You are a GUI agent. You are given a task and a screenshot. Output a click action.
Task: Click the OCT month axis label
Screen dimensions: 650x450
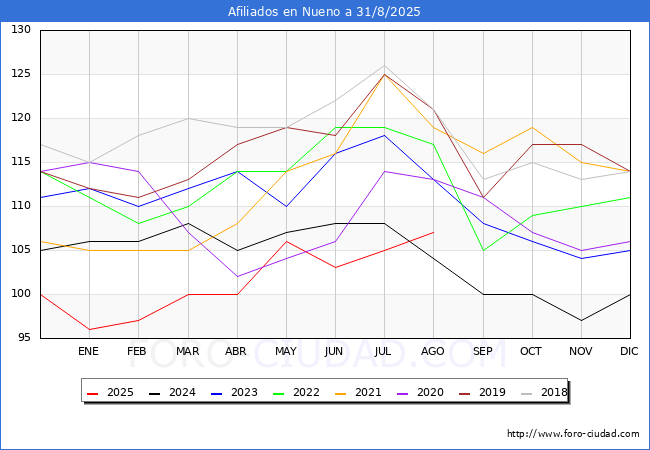[x=531, y=351]
